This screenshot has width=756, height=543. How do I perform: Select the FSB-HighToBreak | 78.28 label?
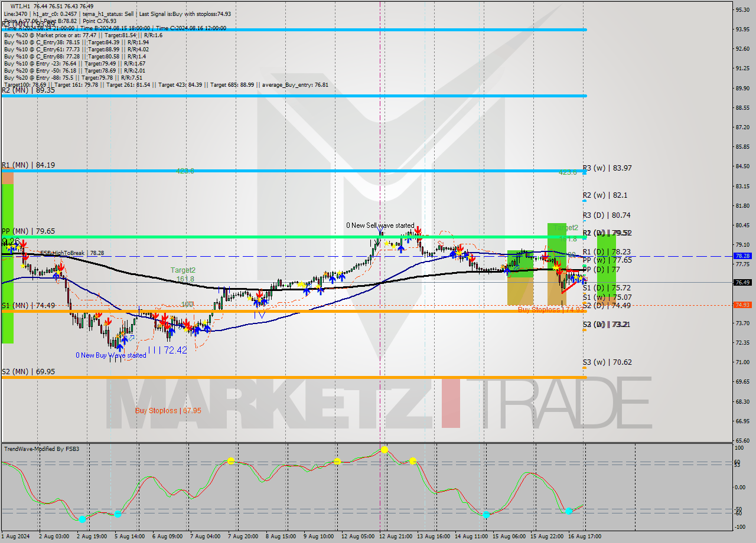(72, 253)
